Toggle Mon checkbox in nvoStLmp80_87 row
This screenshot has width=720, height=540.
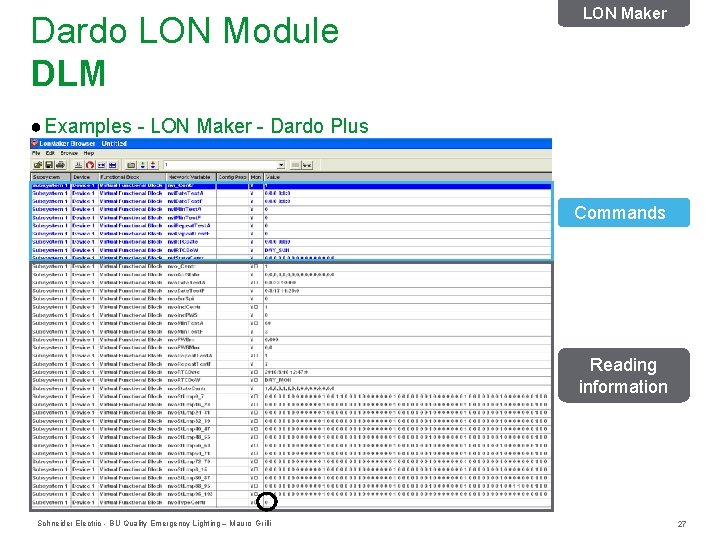(256, 478)
